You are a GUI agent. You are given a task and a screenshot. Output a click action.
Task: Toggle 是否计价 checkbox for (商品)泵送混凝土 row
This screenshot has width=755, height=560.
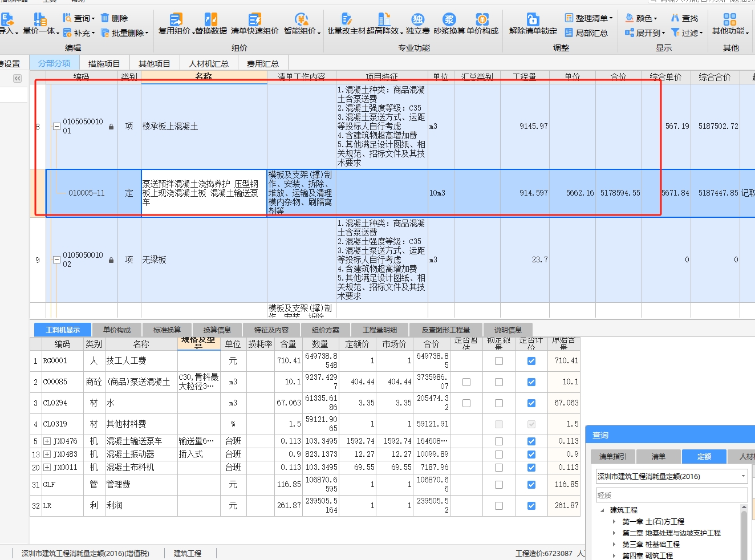[531, 382]
